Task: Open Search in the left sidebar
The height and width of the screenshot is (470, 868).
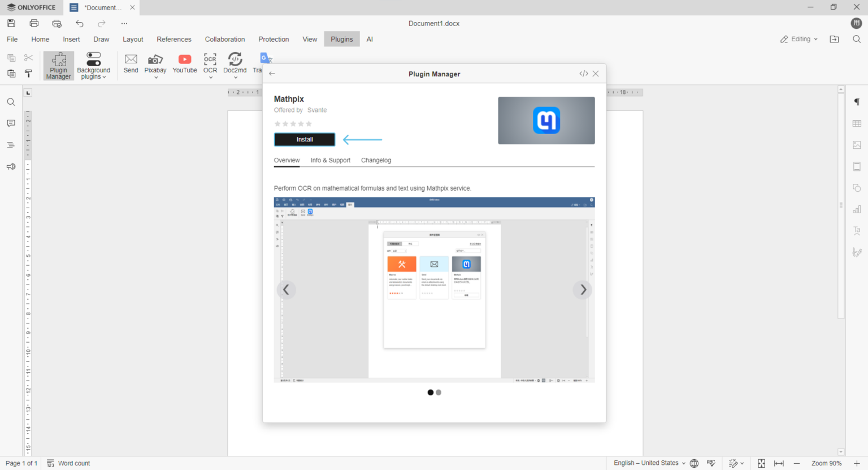Action: 10,102
